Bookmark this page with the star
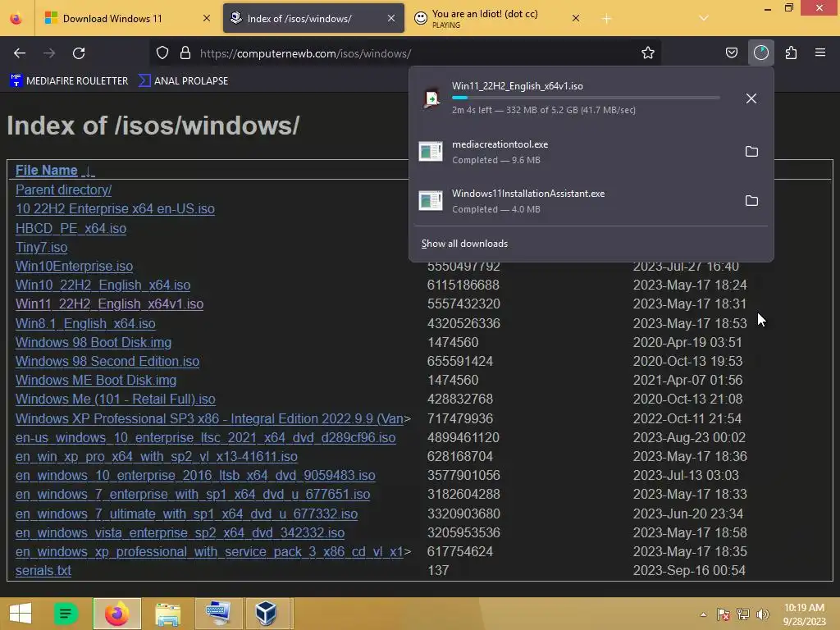Screen dimensions: 840x630 coord(648,53)
